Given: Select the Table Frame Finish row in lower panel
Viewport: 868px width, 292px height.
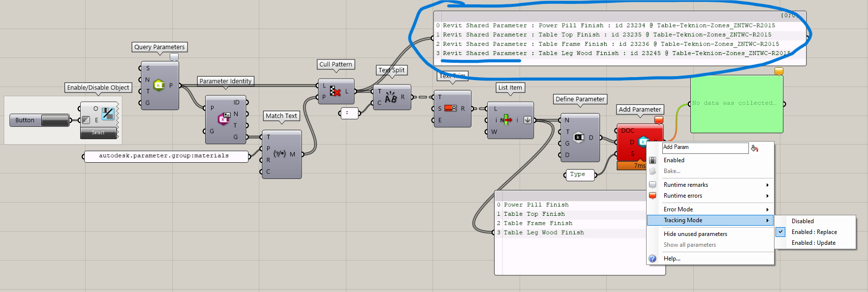Looking at the screenshot, I should [570, 224].
